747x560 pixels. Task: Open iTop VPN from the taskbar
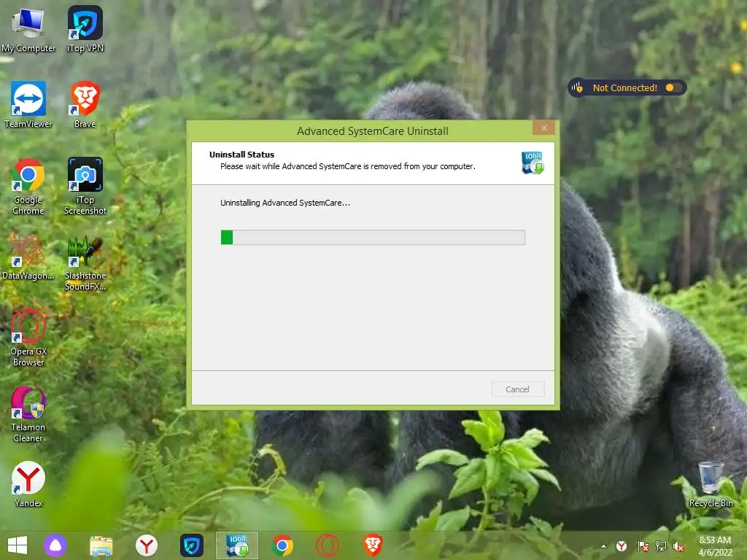(192, 545)
